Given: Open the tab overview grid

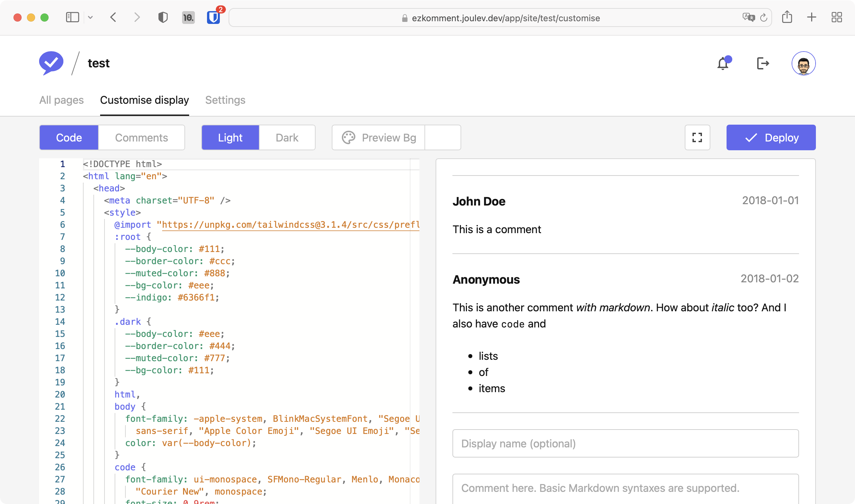Looking at the screenshot, I should tap(837, 17).
